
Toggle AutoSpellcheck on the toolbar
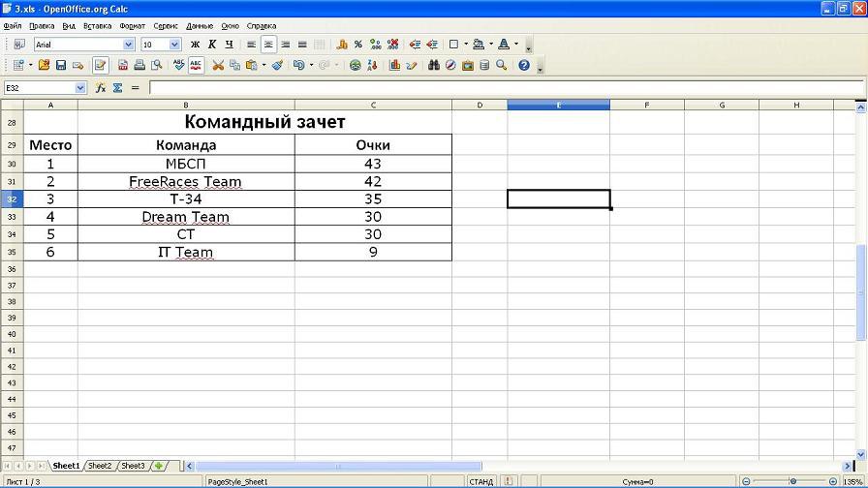(196, 66)
